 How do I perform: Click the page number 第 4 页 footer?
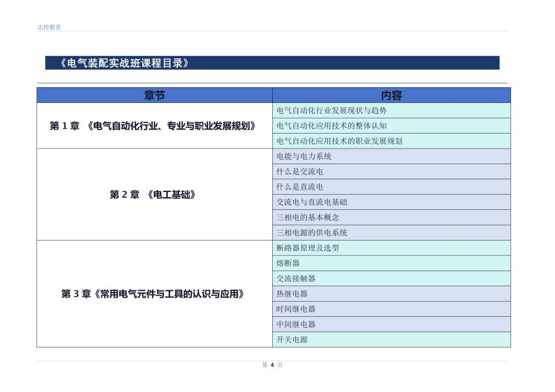(272, 365)
